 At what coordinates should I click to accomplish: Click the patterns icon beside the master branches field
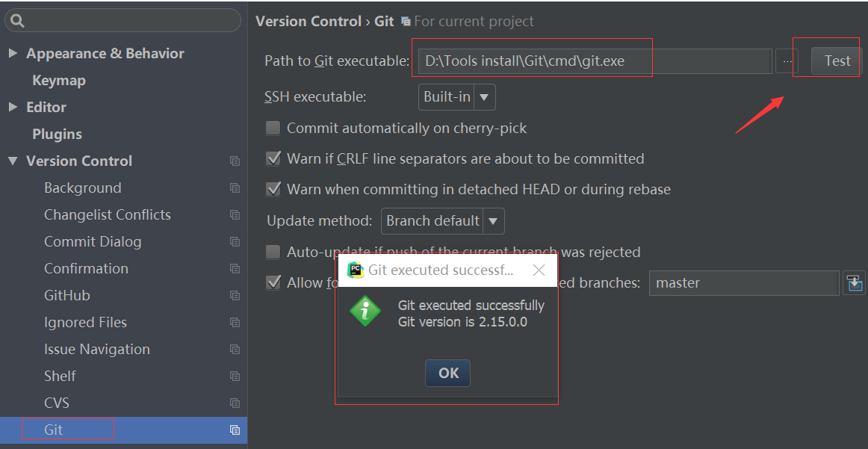coord(855,283)
